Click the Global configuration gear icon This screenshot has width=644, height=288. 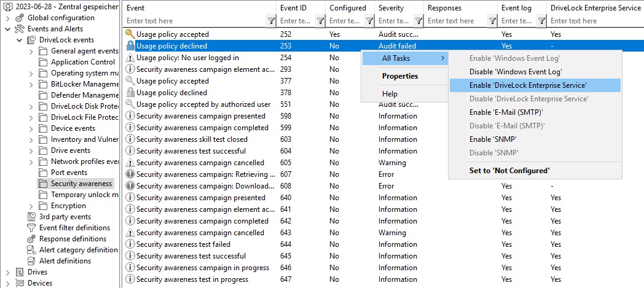tap(20, 18)
